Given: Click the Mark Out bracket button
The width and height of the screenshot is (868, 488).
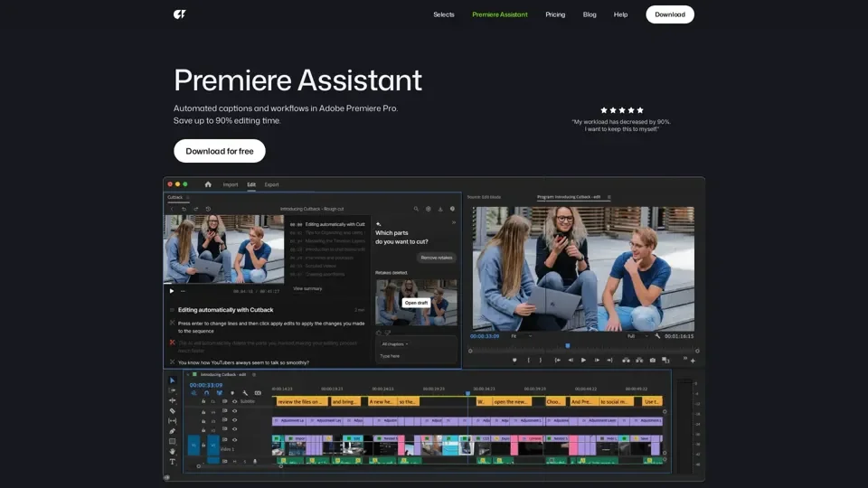Looking at the screenshot, I should pyautogui.click(x=541, y=361).
